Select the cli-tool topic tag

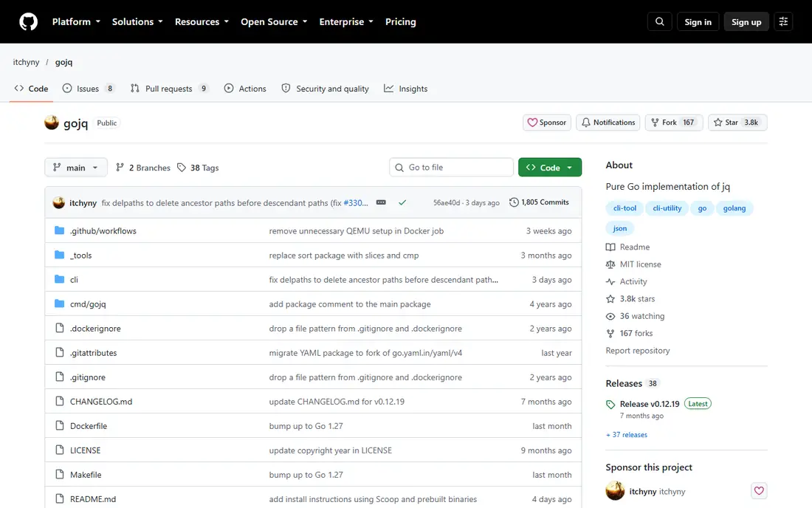(625, 207)
